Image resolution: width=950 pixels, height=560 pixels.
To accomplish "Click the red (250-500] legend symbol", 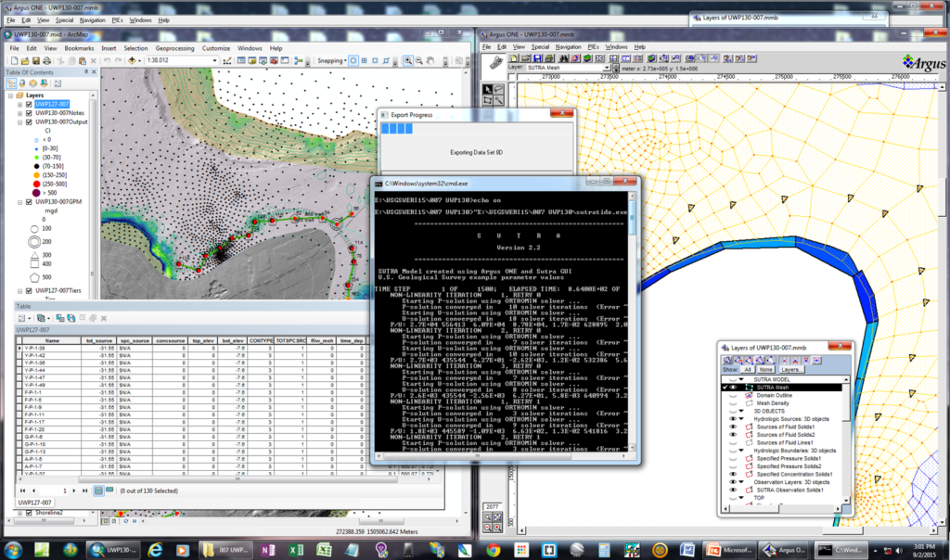I will 36,185.
